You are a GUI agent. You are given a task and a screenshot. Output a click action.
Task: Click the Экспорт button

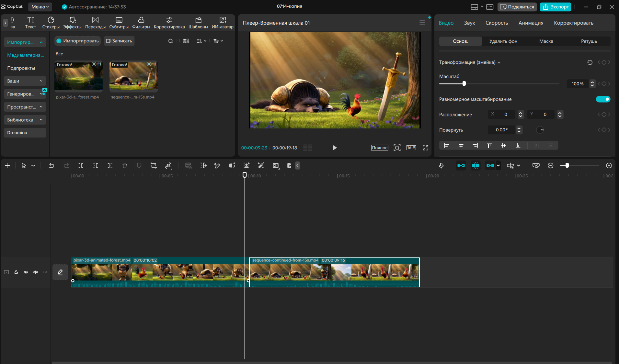pyautogui.click(x=556, y=7)
